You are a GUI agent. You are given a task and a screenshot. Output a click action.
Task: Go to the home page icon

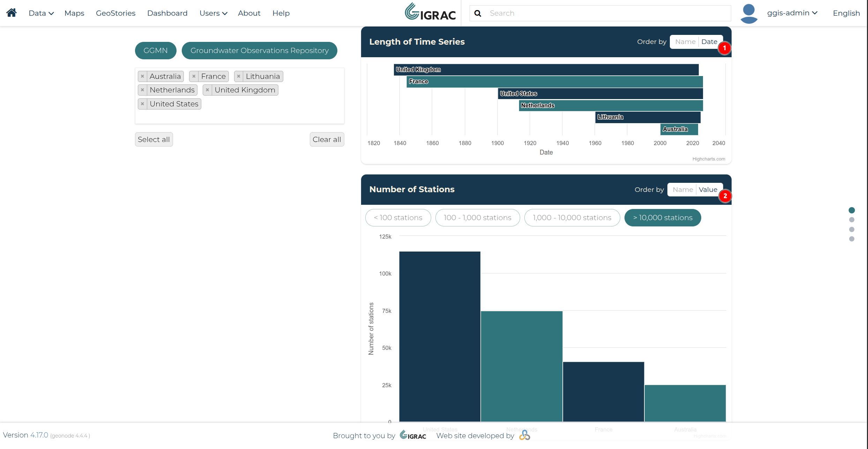[12, 13]
